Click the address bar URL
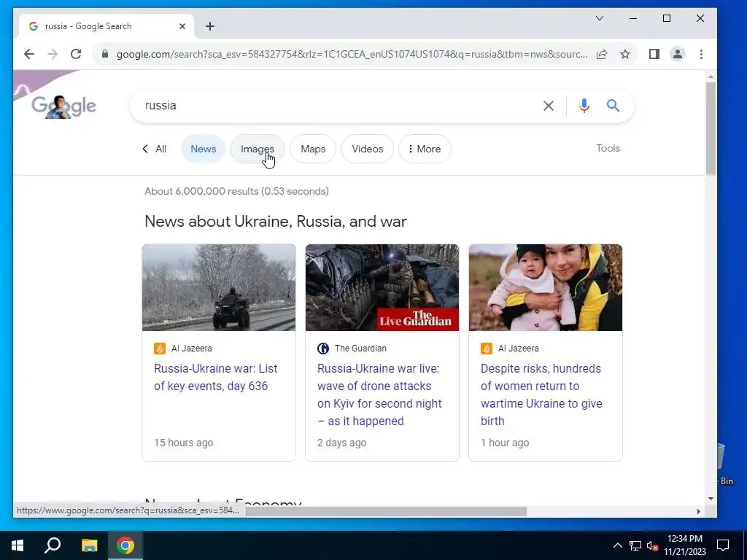This screenshot has width=747, height=560. pos(352,54)
